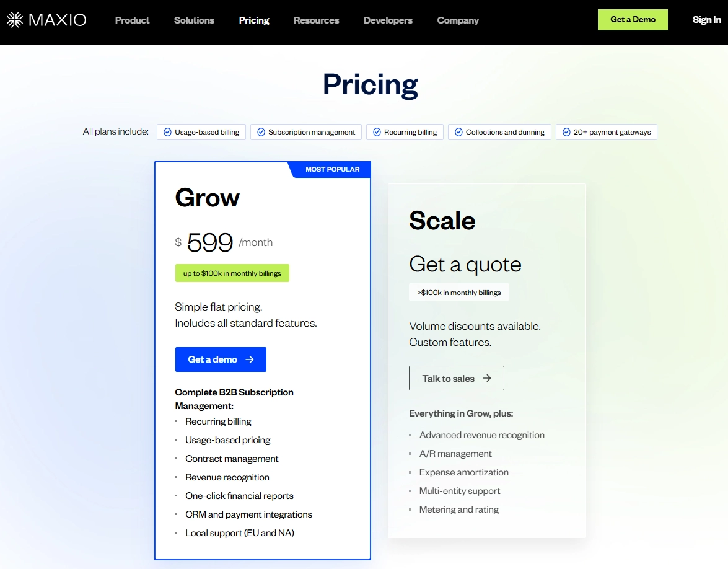Image resolution: width=728 pixels, height=569 pixels.
Task: Select the Pricing navigation item
Action: click(254, 20)
